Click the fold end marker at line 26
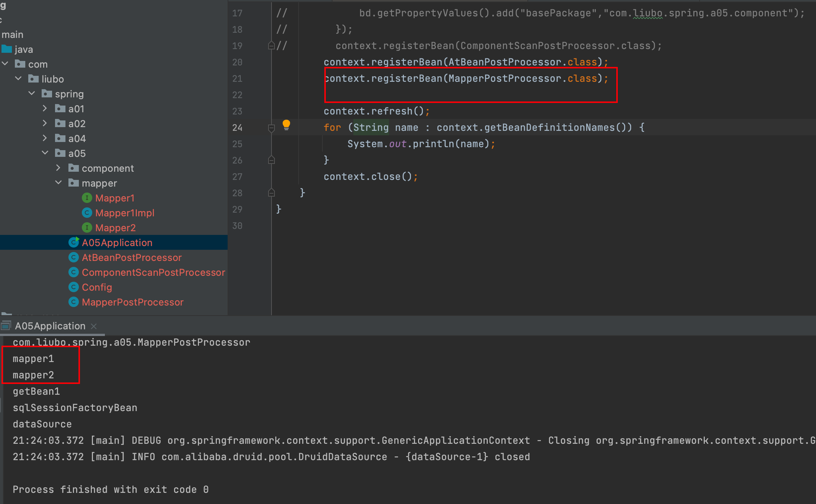This screenshot has height=504, width=816. (x=272, y=160)
